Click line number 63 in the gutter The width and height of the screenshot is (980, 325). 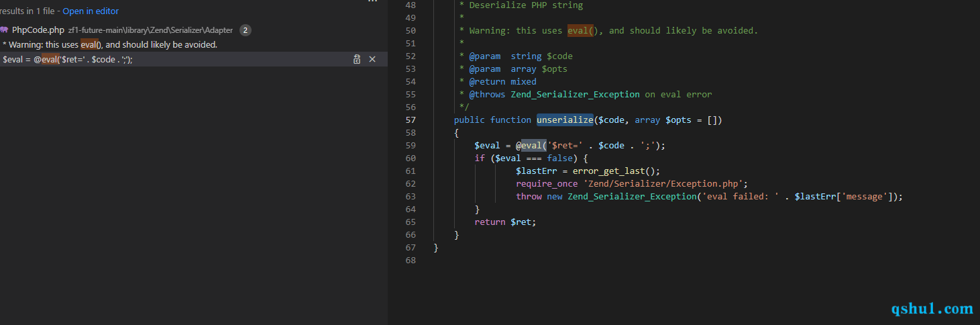click(411, 197)
